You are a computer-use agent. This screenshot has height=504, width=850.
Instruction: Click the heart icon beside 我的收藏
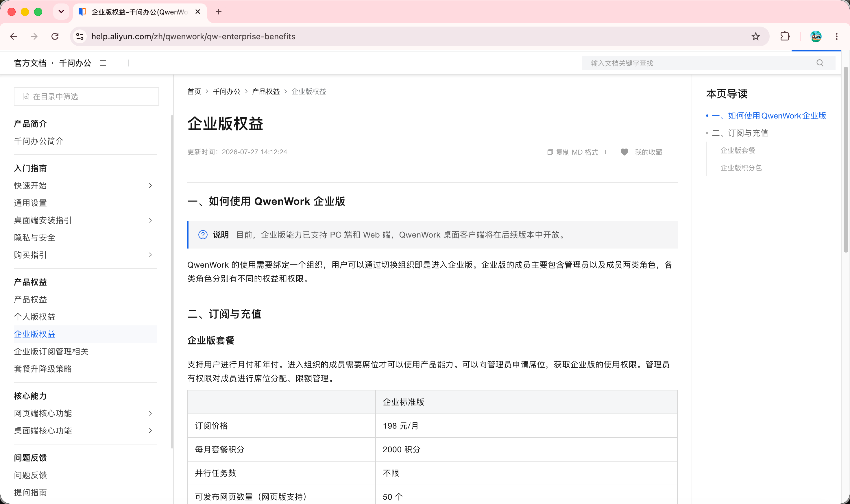pyautogui.click(x=624, y=152)
